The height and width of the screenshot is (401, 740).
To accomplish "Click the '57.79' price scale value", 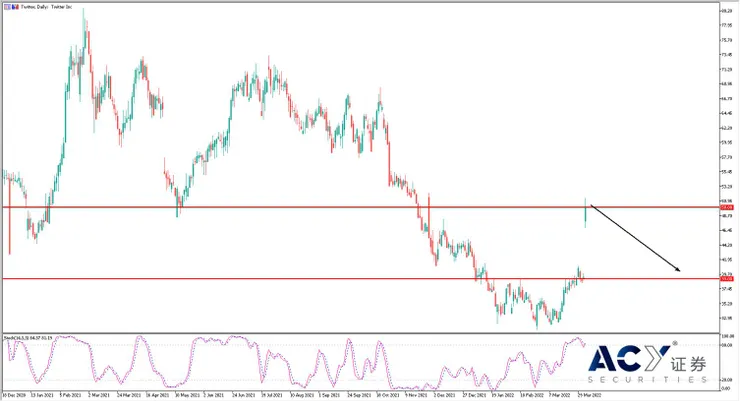I will (x=726, y=157).
